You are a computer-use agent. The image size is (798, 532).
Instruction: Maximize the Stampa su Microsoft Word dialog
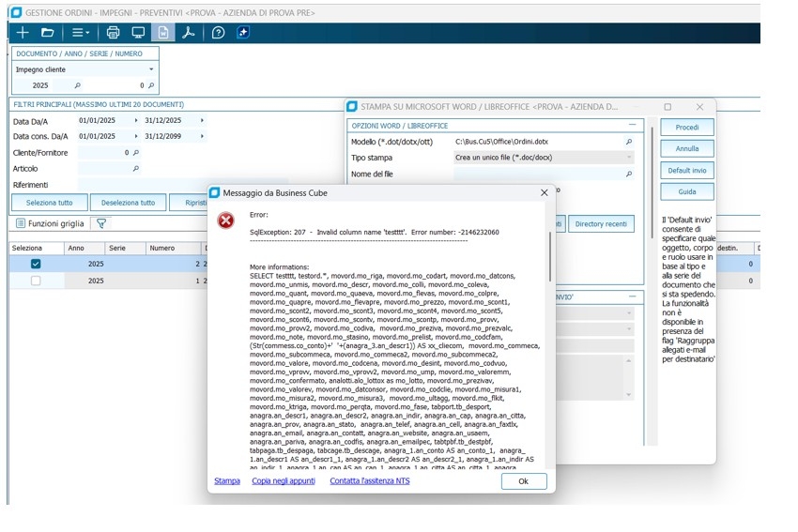click(668, 107)
